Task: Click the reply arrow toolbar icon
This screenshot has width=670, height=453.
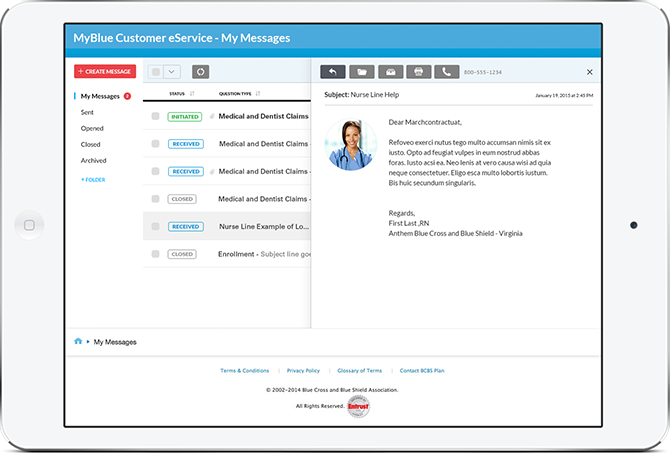Action: pyautogui.click(x=332, y=72)
